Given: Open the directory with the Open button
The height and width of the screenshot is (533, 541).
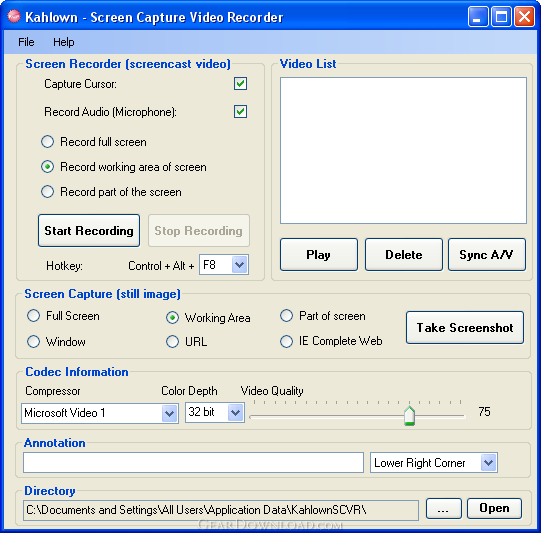Looking at the screenshot, I should point(494,509).
